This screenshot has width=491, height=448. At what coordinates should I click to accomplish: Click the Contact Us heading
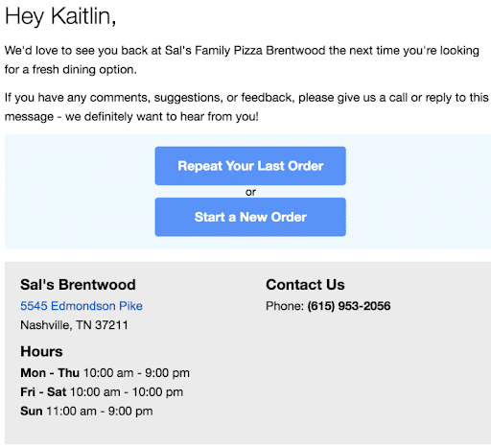[x=305, y=285]
